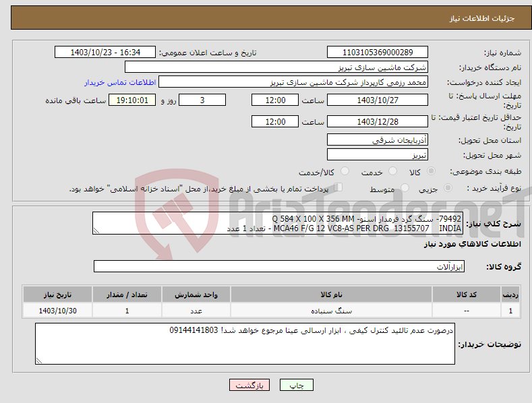Click the buyer notes text area

point(245,344)
